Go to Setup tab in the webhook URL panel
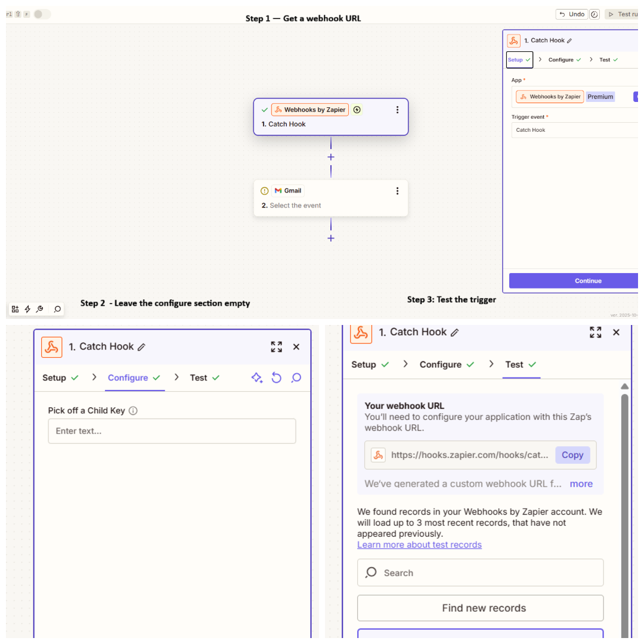Viewport: 644px width, 644px height. point(370,364)
